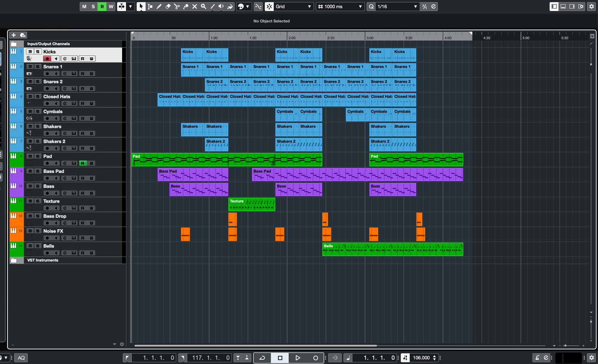The width and height of the screenshot is (598, 364).
Task: Solo the Bass Drop track
Action: [38, 216]
